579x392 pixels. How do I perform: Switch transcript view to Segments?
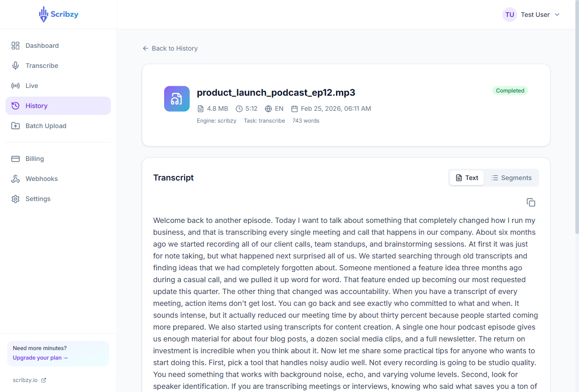point(512,177)
